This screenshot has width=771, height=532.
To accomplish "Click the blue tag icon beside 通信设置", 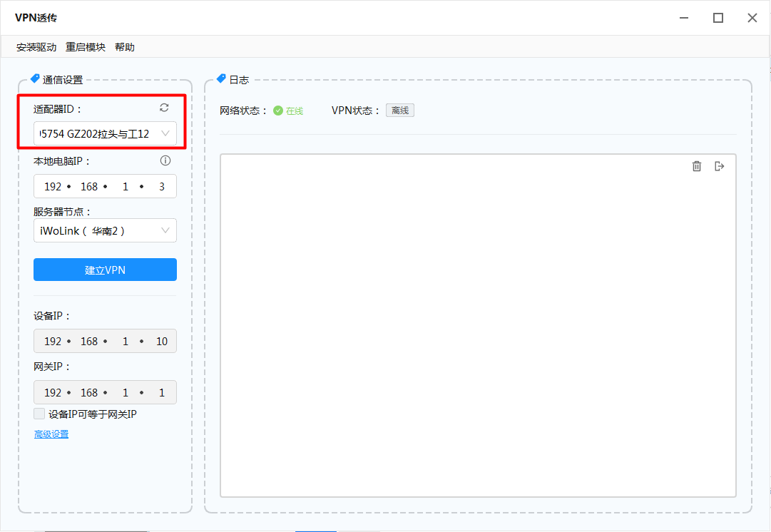I will click(x=35, y=79).
